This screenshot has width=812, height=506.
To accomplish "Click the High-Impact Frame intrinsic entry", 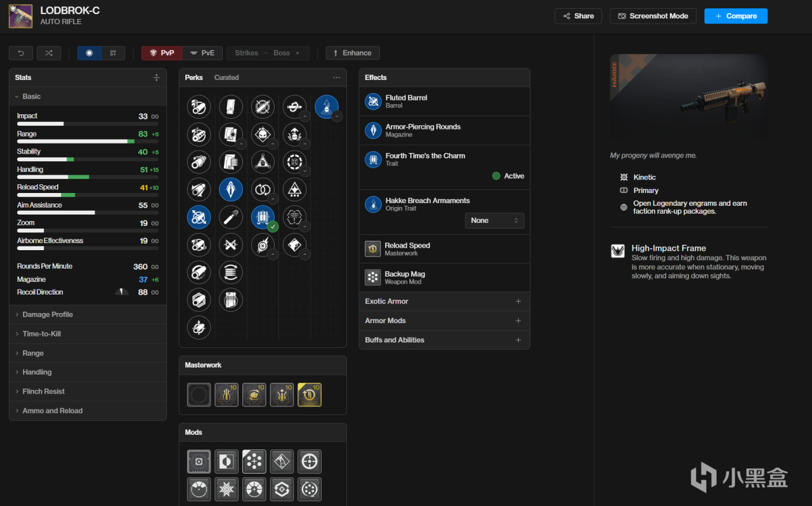I will tap(688, 262).
